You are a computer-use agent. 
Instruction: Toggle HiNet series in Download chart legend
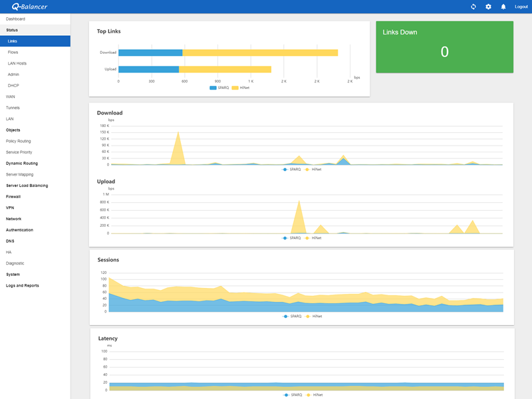pyautogui.click(x=313, y=170)
